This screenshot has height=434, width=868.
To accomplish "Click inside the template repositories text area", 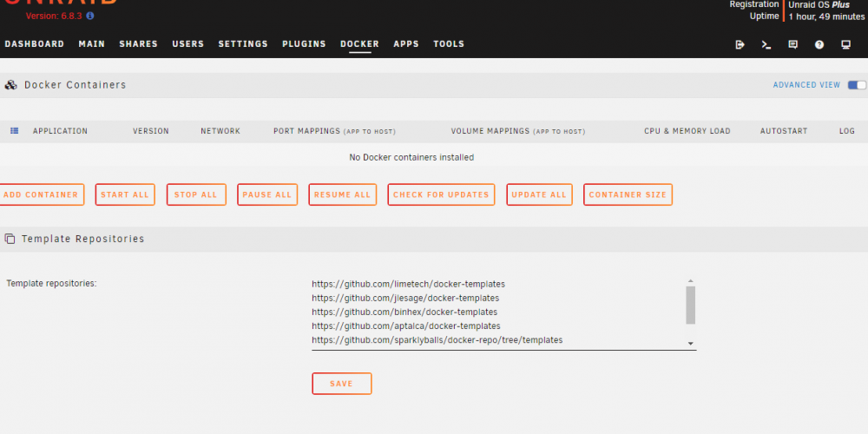I will [x=498, y=312].
